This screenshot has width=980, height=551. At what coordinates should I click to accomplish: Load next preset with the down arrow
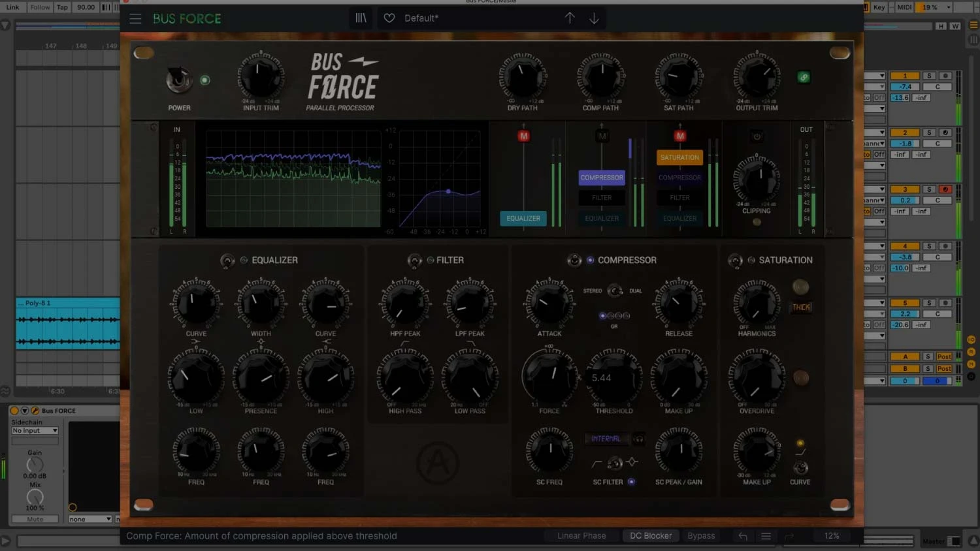tap(594, 18)
